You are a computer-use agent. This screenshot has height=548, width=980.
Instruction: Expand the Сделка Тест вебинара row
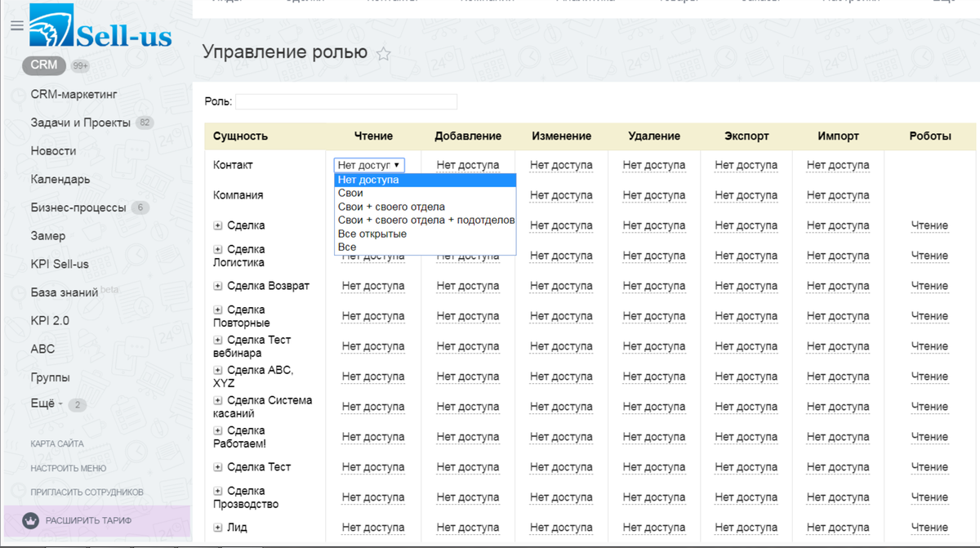[x=218, y=340]
